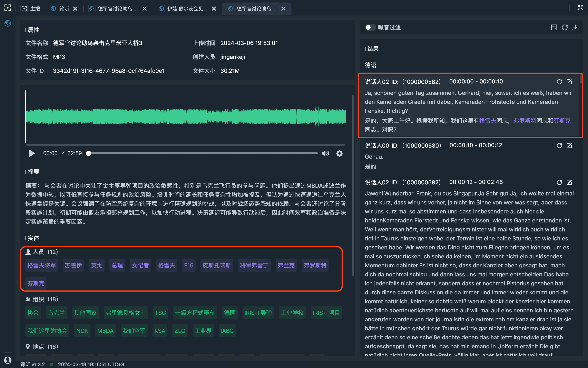Mute the audio volume
The height and width of the screenshot is (368, 588).
(325, 153)
